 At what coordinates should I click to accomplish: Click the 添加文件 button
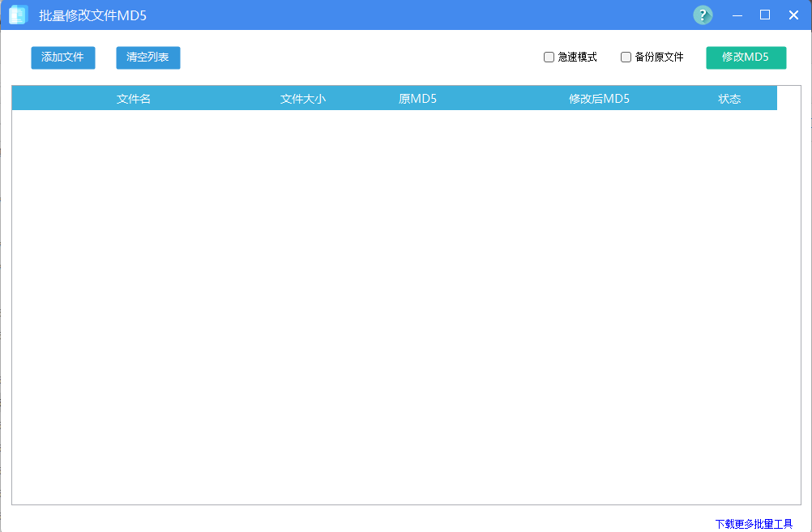pyautogui.click(x=63, y=57)
